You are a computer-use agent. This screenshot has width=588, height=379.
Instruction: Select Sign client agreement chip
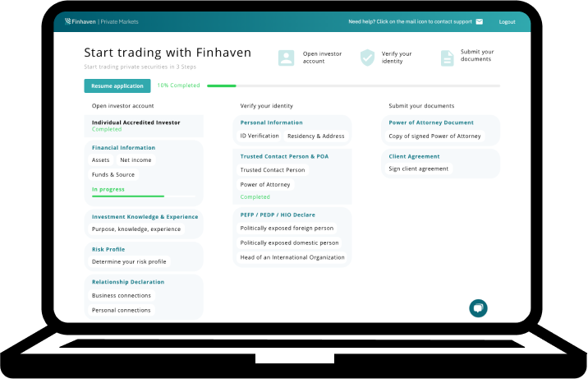click(x=419, y=169)
